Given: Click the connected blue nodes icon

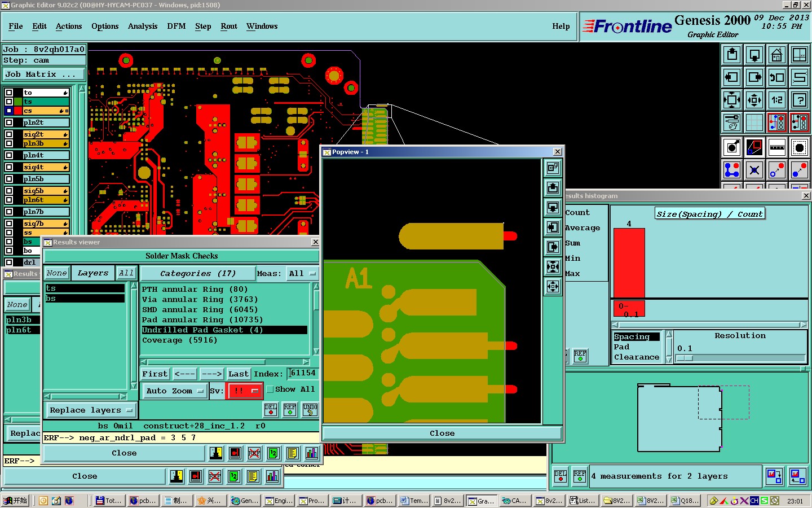Looking at the screenshot, I should 732,169.
